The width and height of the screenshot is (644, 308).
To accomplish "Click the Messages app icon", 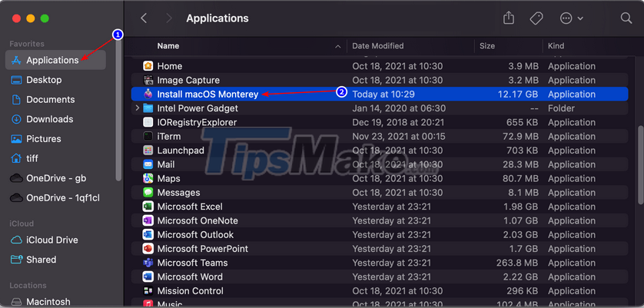I will click(148, 193).
